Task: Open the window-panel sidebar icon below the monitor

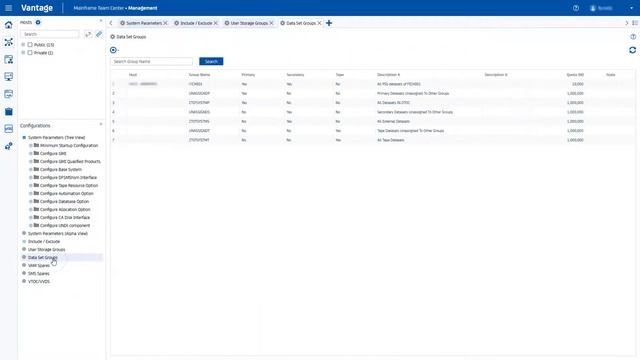Action: pyautogui.click(x=9, y=94)
